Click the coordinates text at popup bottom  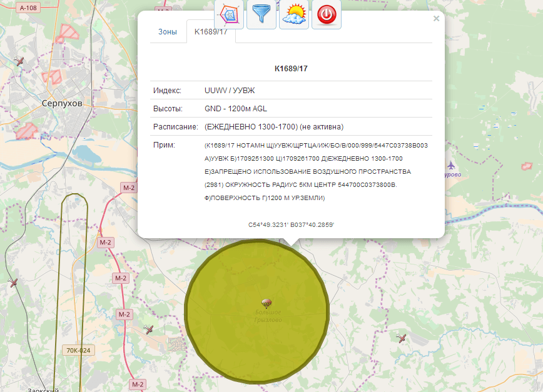point(291,224)
